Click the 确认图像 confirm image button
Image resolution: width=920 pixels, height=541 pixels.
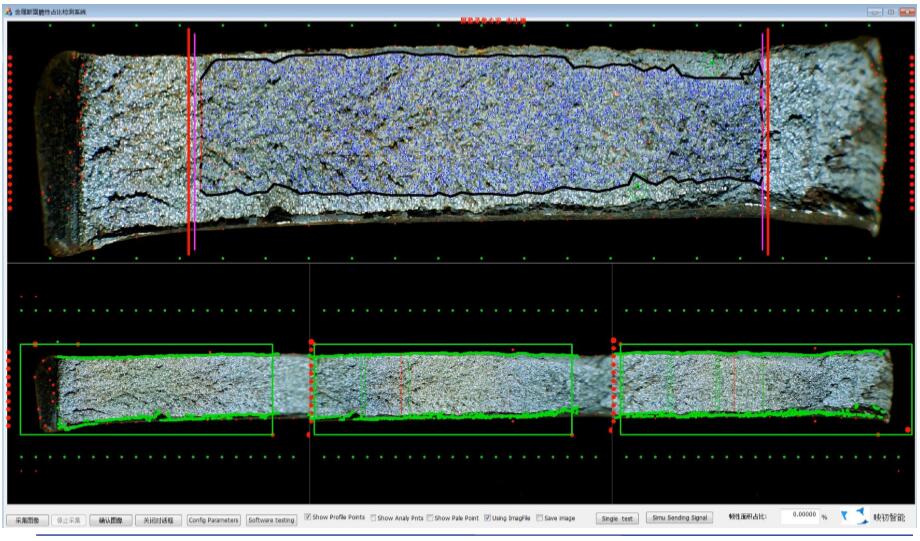[111, 520]
